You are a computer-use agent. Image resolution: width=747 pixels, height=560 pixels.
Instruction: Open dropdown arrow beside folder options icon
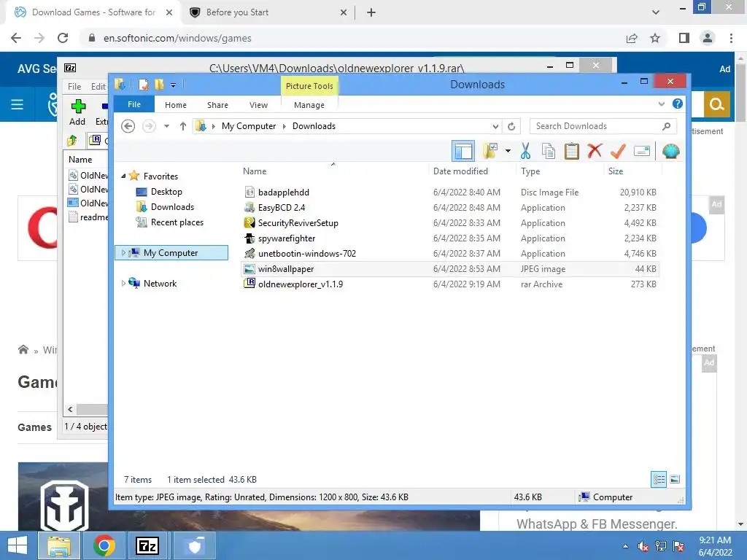click(508, 152)
